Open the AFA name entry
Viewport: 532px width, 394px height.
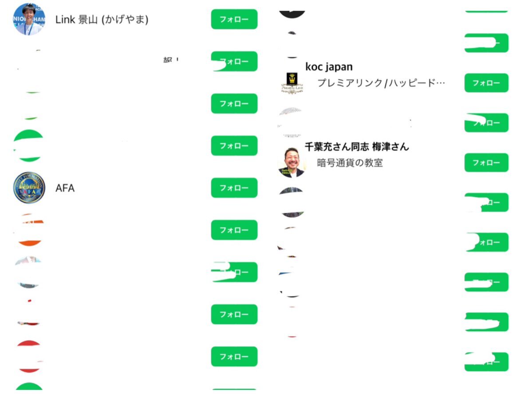65,188
